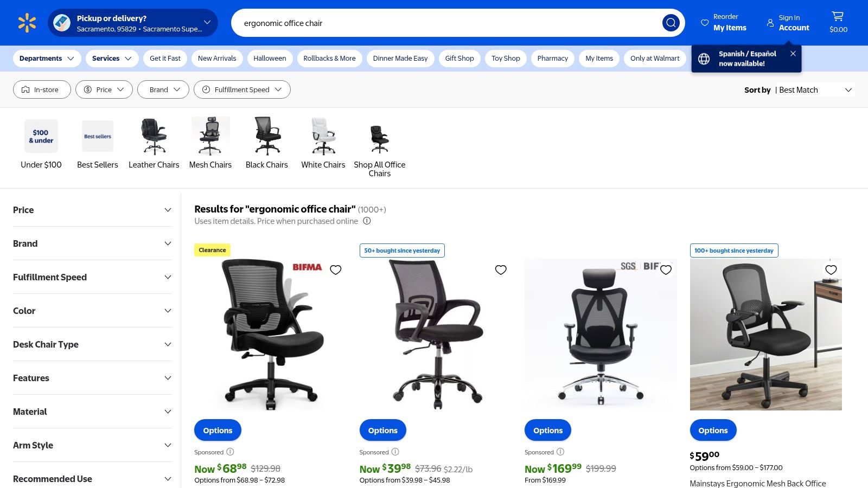868x488 pixels.
Task: Visit the Gift Shop
Action: click(459, 59)
